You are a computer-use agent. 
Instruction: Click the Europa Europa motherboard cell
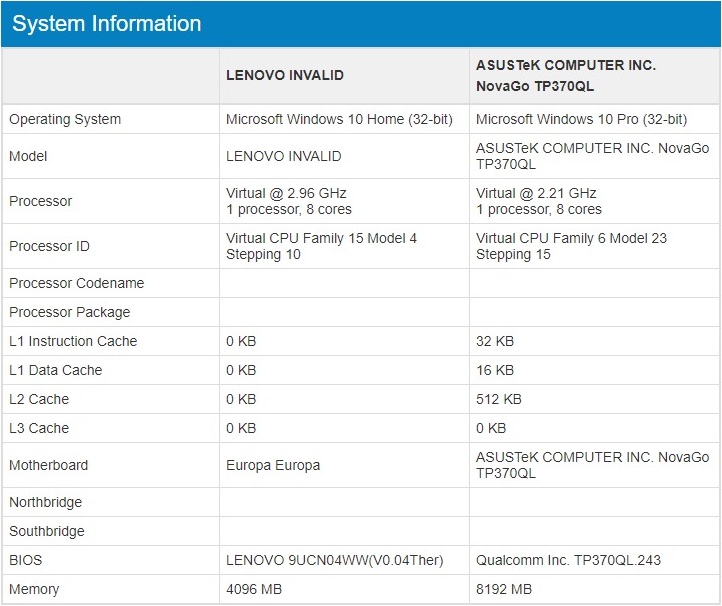tap(273, 465)
